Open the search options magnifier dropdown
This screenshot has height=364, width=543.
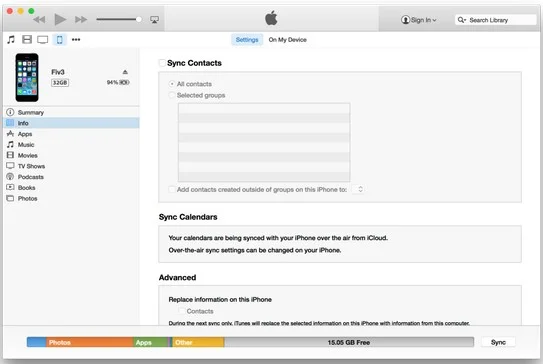(462, 20)
